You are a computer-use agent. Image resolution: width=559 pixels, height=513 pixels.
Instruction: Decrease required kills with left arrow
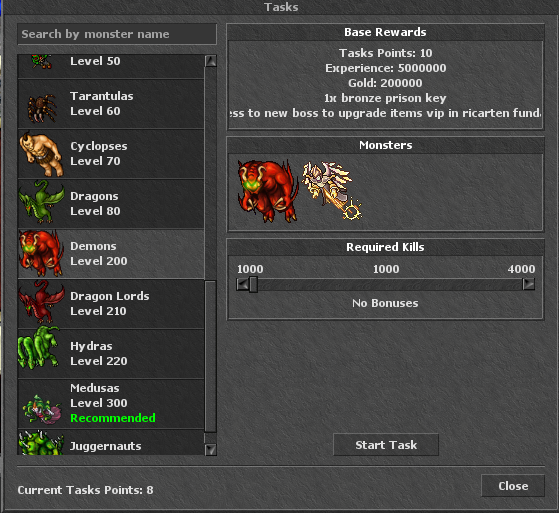[242, 284]
